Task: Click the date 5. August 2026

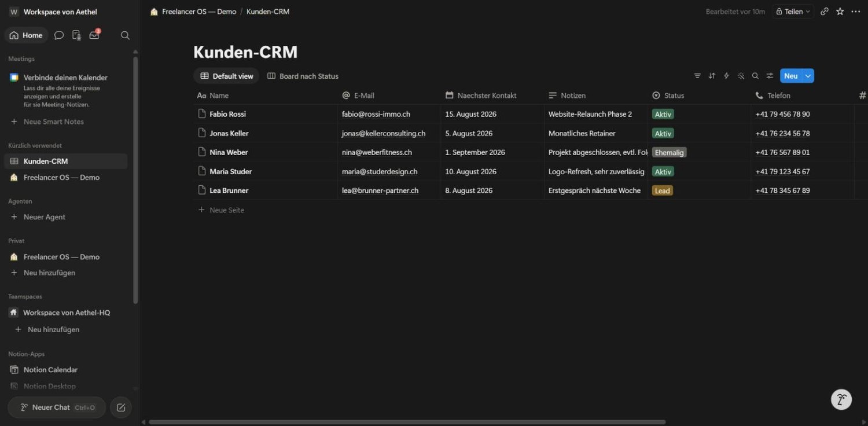Action: 469,133
